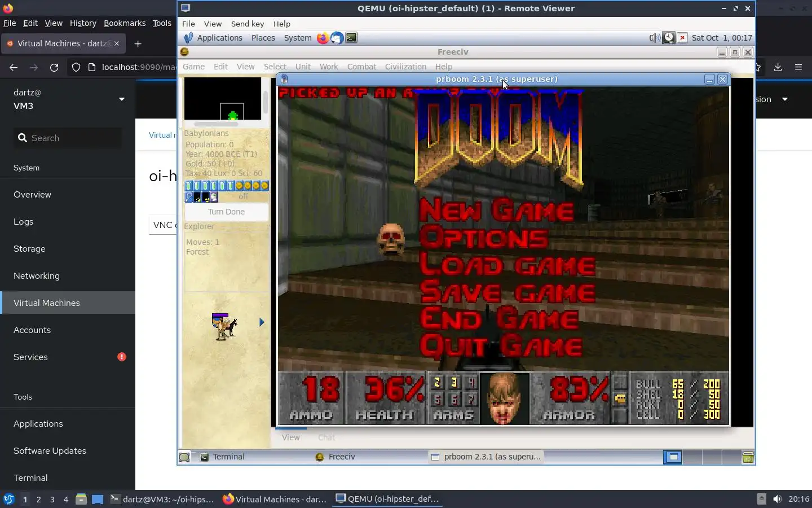The height and width of the screenshot is (508, 812).
Task: Select New Game in Doom menu
Action: [496, 210]
